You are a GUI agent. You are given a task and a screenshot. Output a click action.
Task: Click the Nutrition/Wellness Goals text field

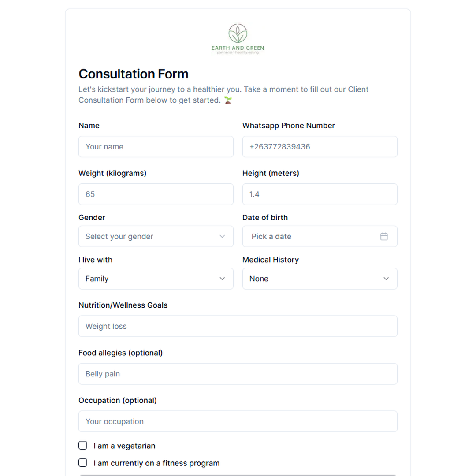pyautogui.click(x=238, y=326)
